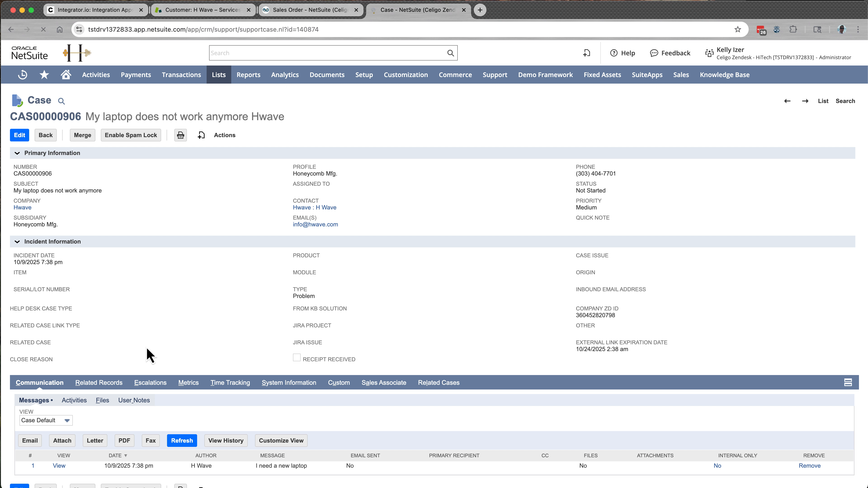Collapse the Incident Information section

coord(17,242)
